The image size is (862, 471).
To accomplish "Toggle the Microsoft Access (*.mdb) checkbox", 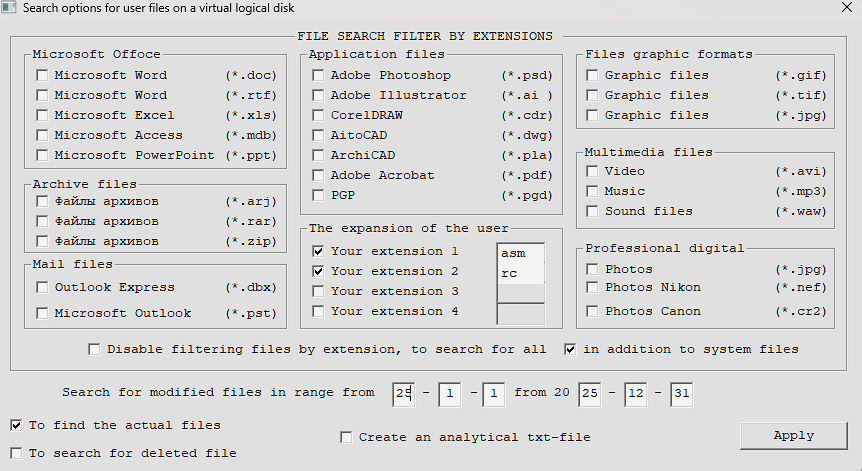I will tap(42, 135).
